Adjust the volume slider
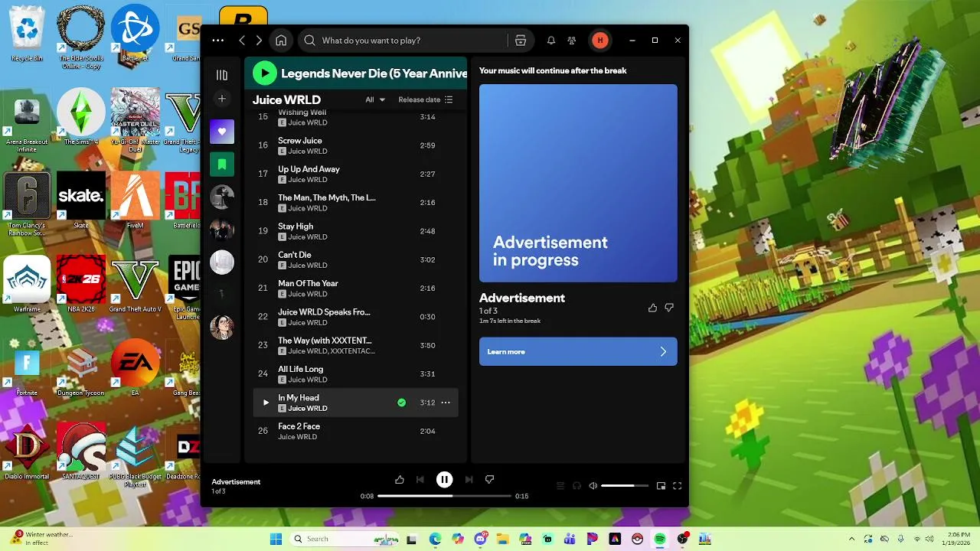 625,486
